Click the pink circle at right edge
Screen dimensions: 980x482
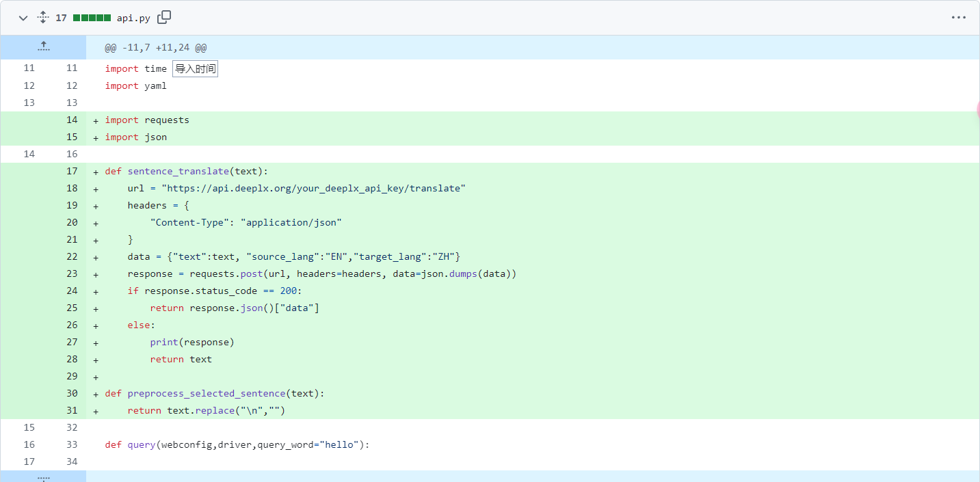point(978,109)
